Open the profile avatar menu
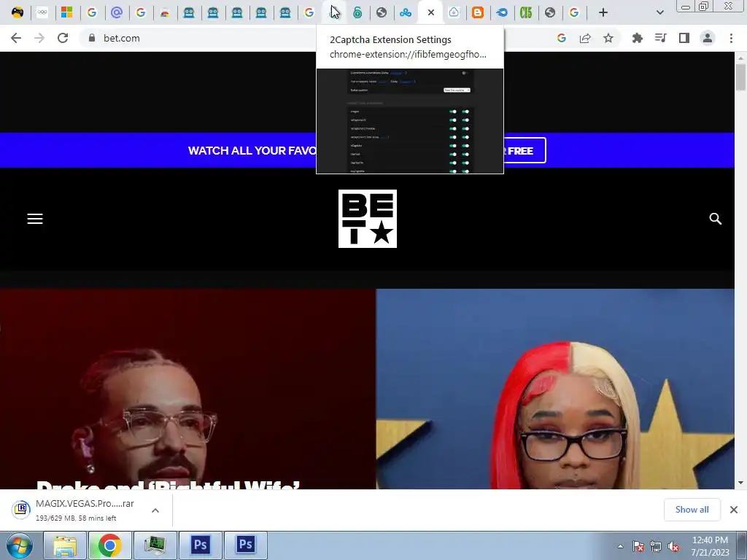The height and width of the screenshot is (560, 747). pyautogui.click(x=708, y=38)
